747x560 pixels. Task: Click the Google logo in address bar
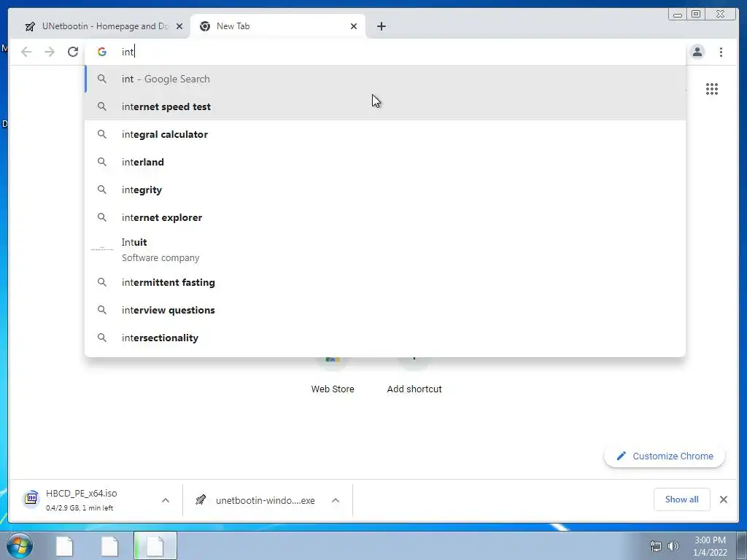pos(102,52)
